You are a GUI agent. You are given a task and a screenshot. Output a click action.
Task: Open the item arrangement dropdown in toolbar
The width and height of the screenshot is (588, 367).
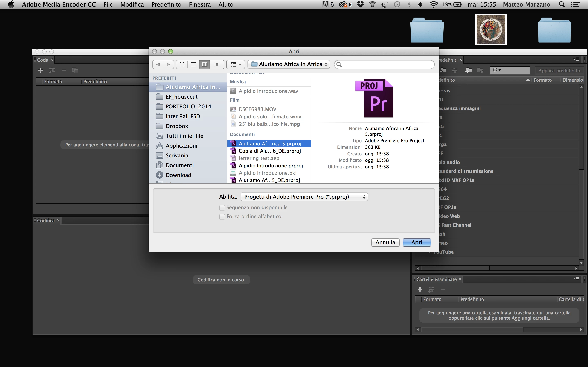coord(235,64)
